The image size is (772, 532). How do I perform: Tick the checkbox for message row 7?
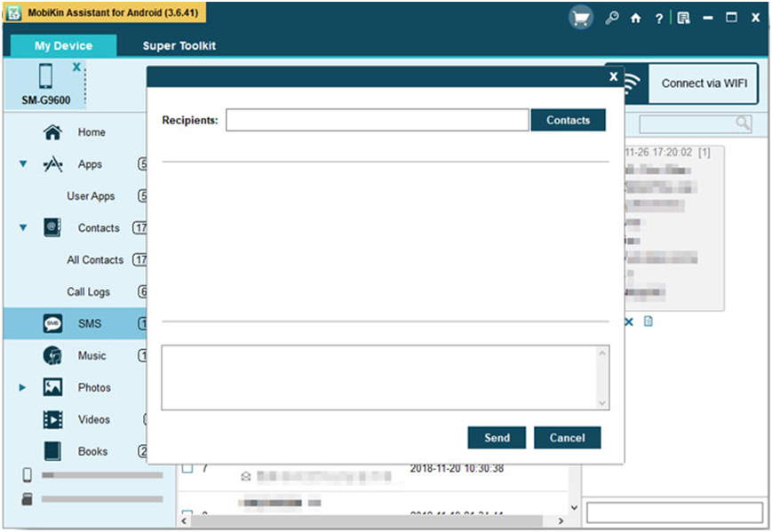[x=188, y=468]
